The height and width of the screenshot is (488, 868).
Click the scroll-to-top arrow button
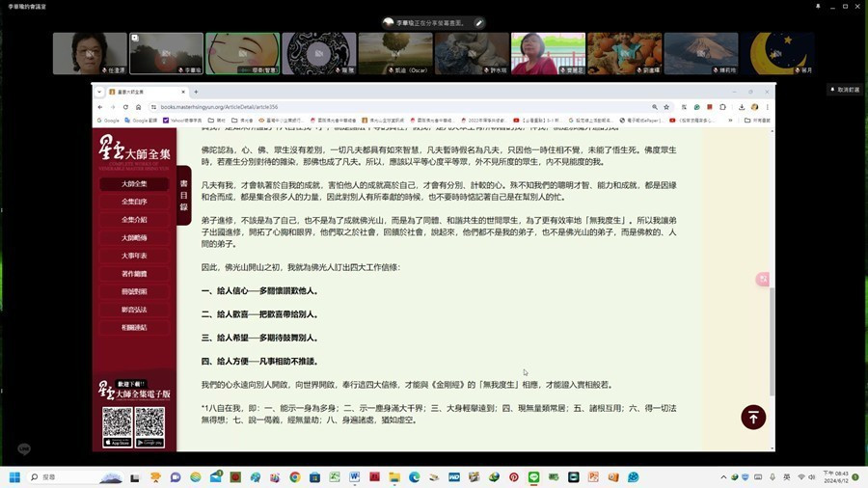753,417
